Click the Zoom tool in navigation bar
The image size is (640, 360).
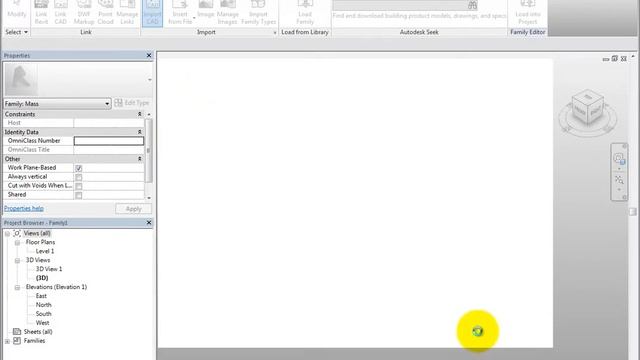coord(619,180)
